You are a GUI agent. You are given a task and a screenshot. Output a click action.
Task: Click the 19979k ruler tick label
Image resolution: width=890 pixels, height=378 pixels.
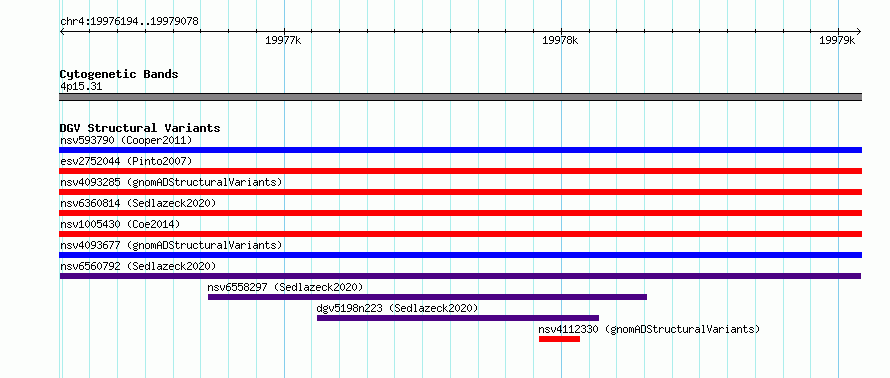[x=837, y=40]
